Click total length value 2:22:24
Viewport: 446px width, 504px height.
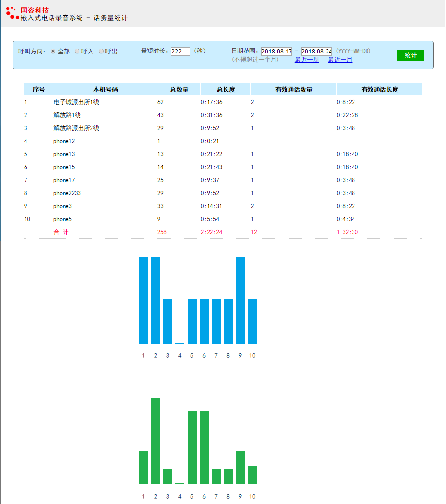tap(211, 232)
